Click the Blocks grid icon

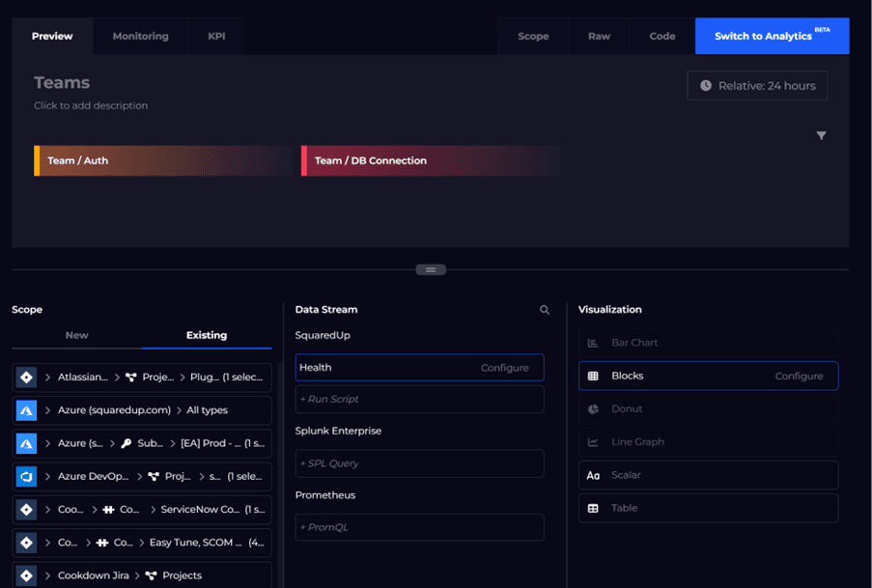pos(593,376)
